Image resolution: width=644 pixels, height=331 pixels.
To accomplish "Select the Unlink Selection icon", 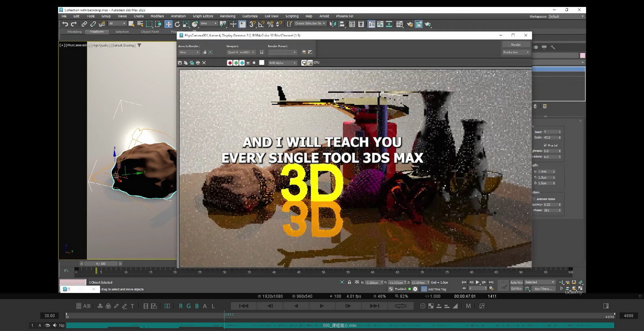I will (92, 24).
